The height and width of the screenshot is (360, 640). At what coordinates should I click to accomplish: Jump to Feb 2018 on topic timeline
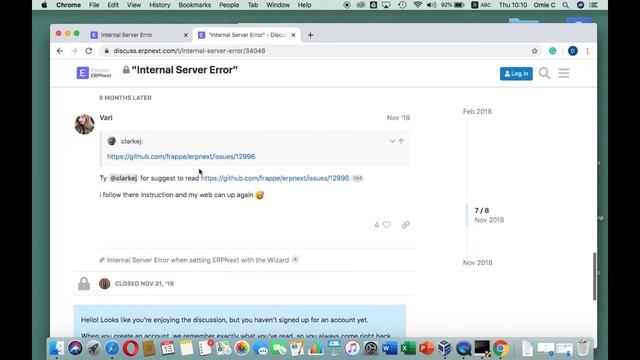tap(477, 111)
